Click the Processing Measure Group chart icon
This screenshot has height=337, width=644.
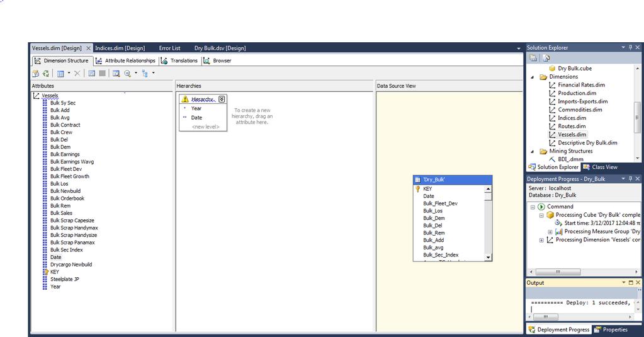tap(559, 232)
